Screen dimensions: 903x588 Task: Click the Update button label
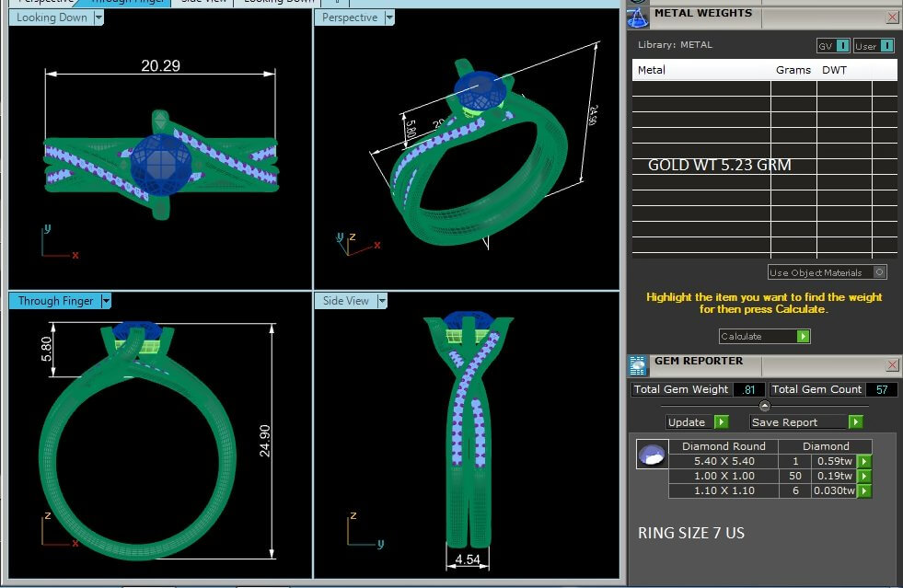(688, 422)
